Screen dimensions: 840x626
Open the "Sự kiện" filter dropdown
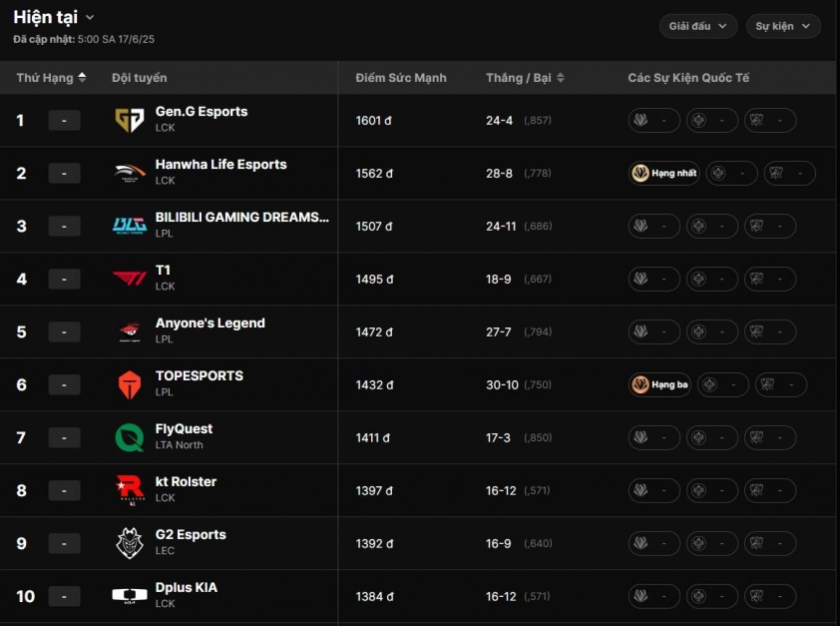[783, 26]
